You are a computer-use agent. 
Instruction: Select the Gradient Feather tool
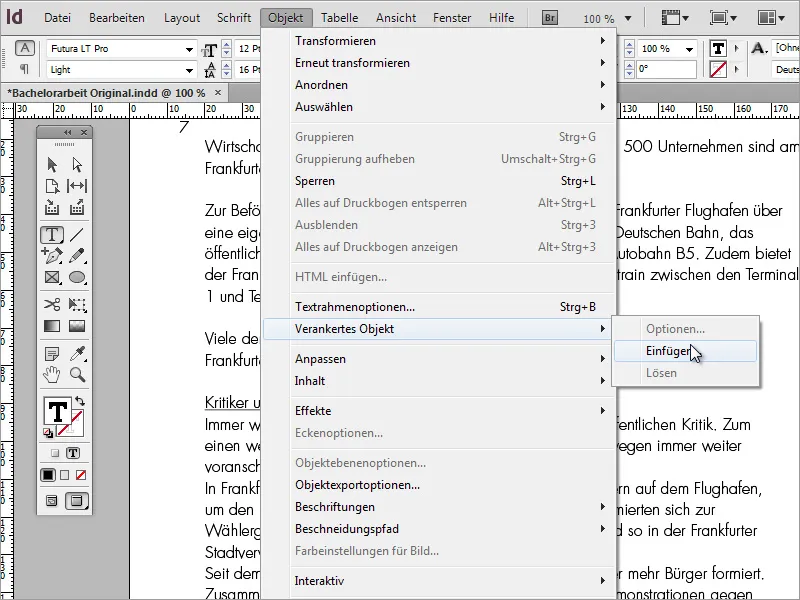point(77,326)
